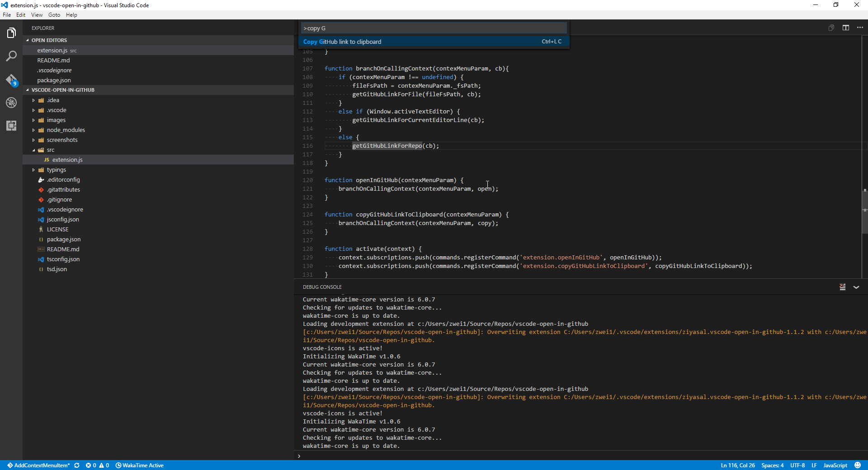Open the Edit menu
The height and width of the screenshot is (470, 868).
pos(21,14)
